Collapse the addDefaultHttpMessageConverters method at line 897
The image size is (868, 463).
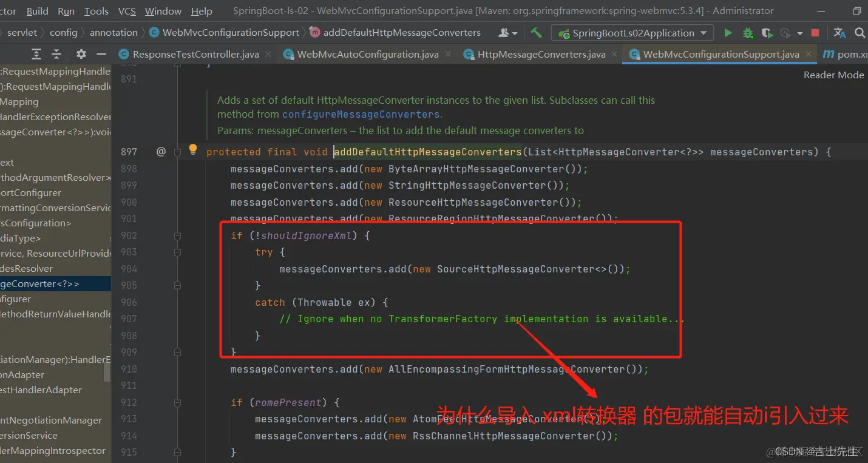point(177,152)
